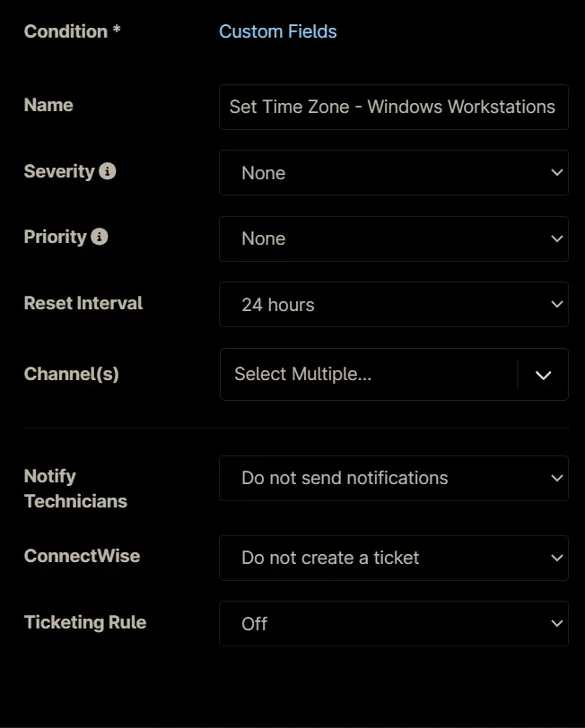Click the Priority info icon
The width and height of the screenshot is (585, 728).
point(99,237)
